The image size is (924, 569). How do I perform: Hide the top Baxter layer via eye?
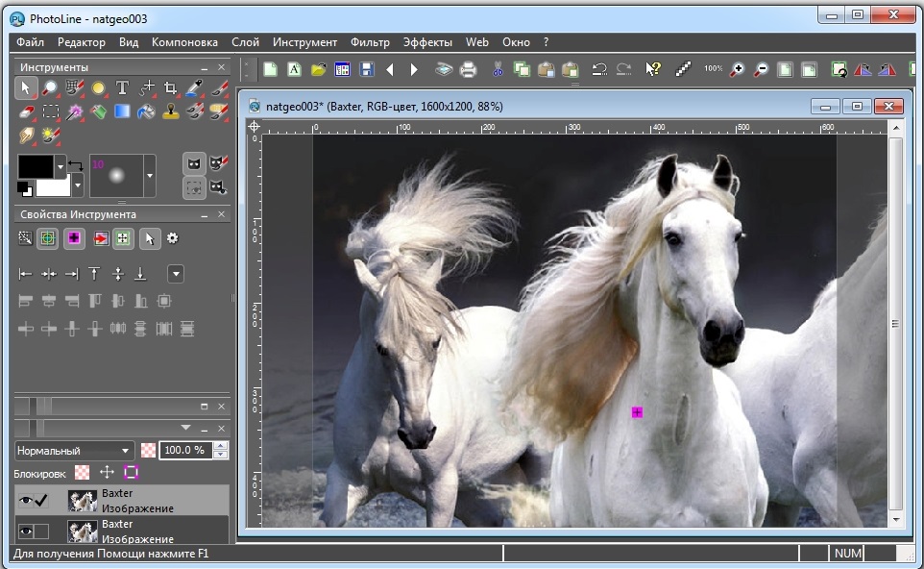click(25, 500)
